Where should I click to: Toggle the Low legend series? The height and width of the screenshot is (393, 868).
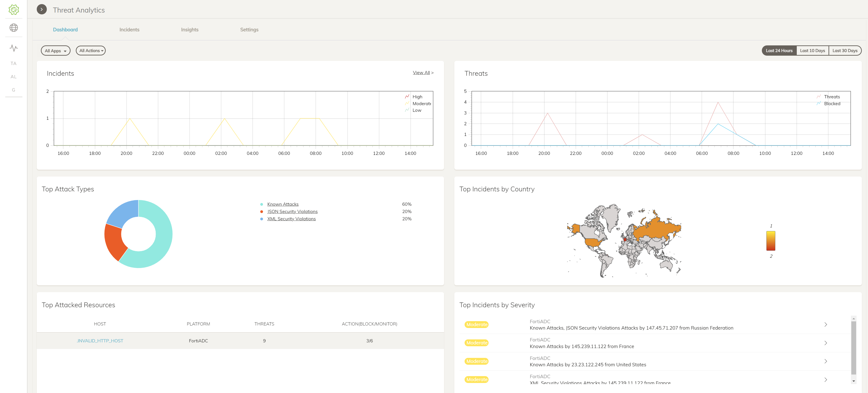[413, 110]
